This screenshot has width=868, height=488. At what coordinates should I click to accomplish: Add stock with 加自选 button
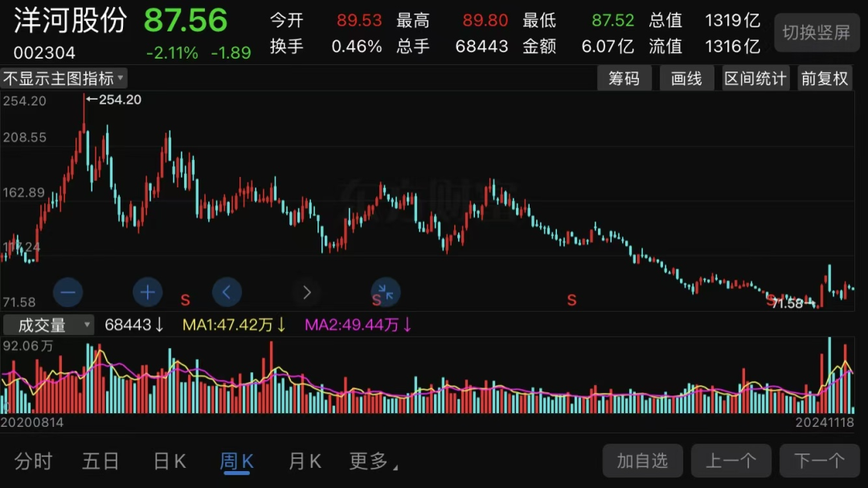coord(643,461)
